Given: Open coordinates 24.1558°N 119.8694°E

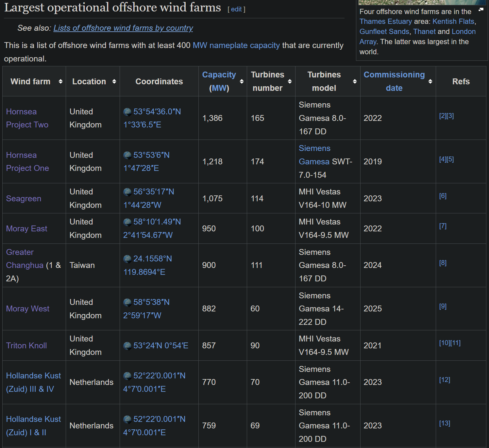Looking at the screenshot, I should tap(148, 265).
